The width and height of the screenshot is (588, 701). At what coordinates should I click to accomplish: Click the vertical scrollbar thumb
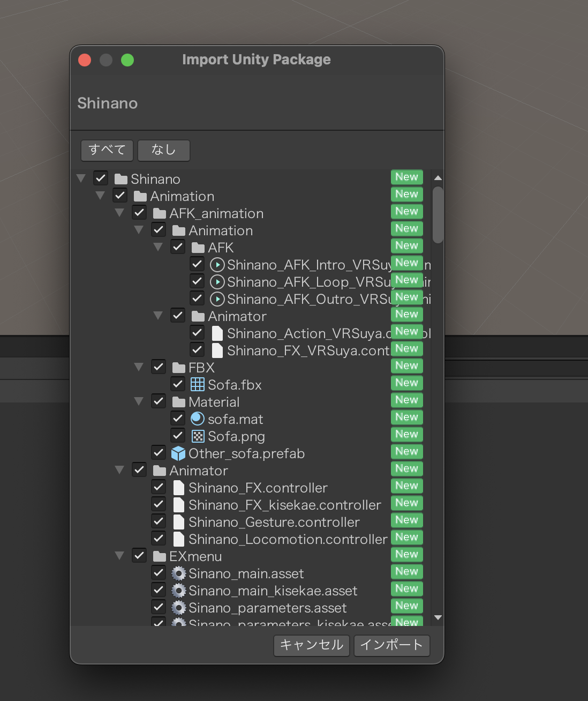coord(438,215)
